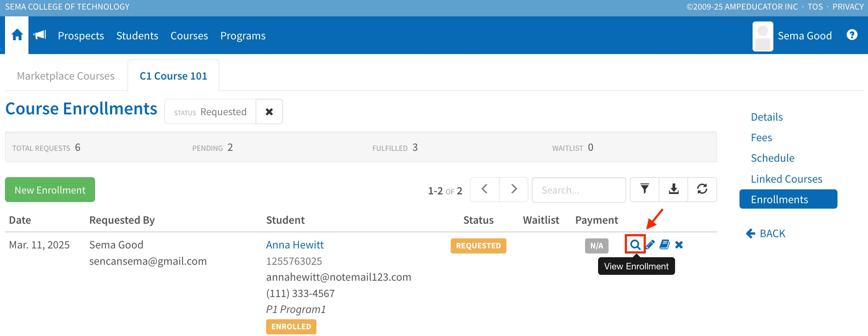Edit Anna Hewitt's enrollment with pencil icon
The image size is (868, 336).
pos(650,244)
